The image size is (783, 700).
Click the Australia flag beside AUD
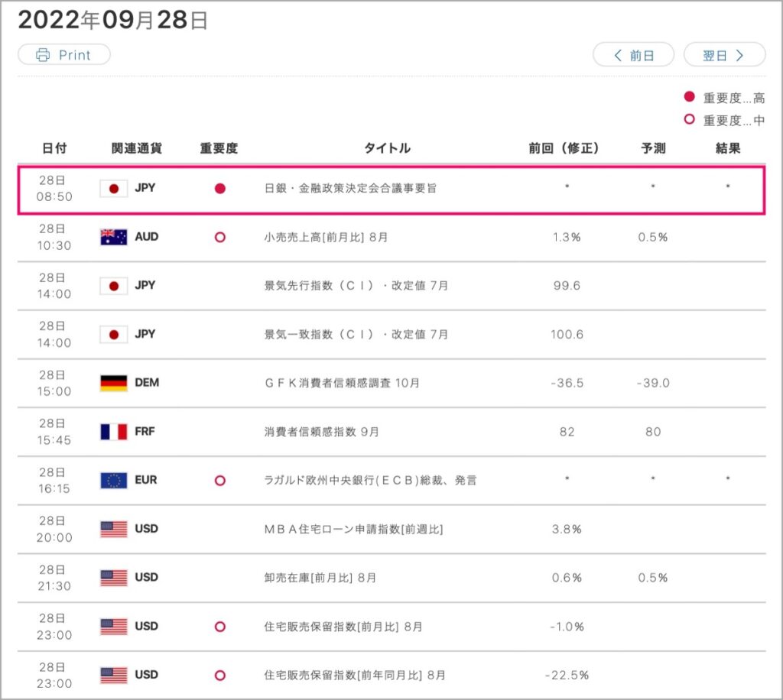[114, 237]
